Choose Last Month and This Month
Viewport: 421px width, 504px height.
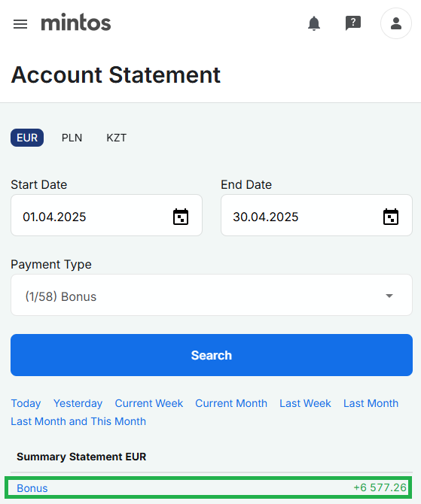78,421
